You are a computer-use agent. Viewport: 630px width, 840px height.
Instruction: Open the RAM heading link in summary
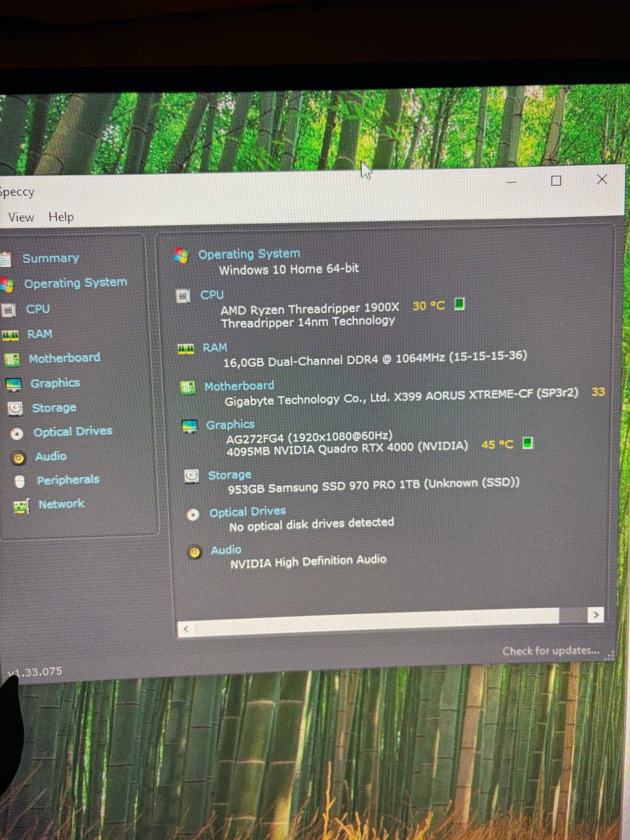point(215,348)
